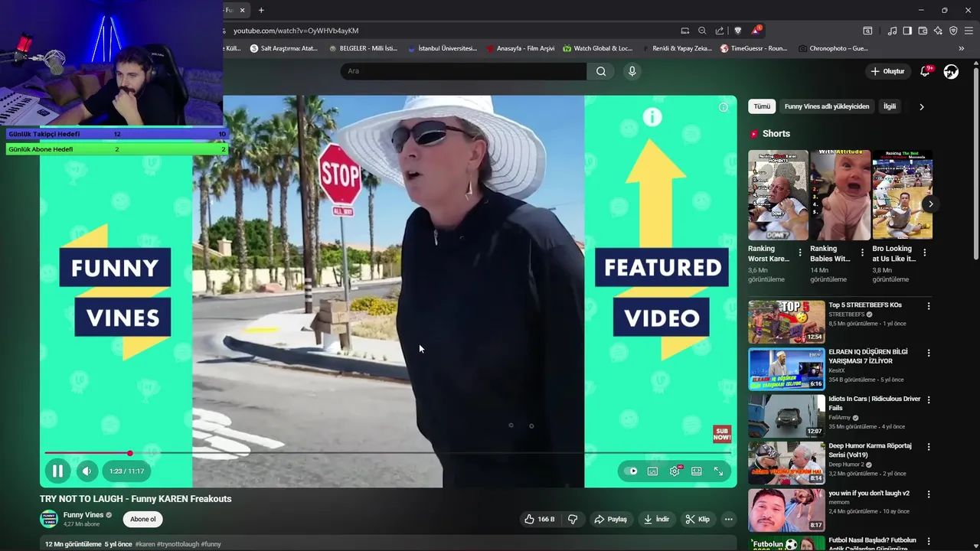This screenshot has height=551, width=980.
Task: Open Brave Rewards triangle icon
Action: click(x=756, y=31)
